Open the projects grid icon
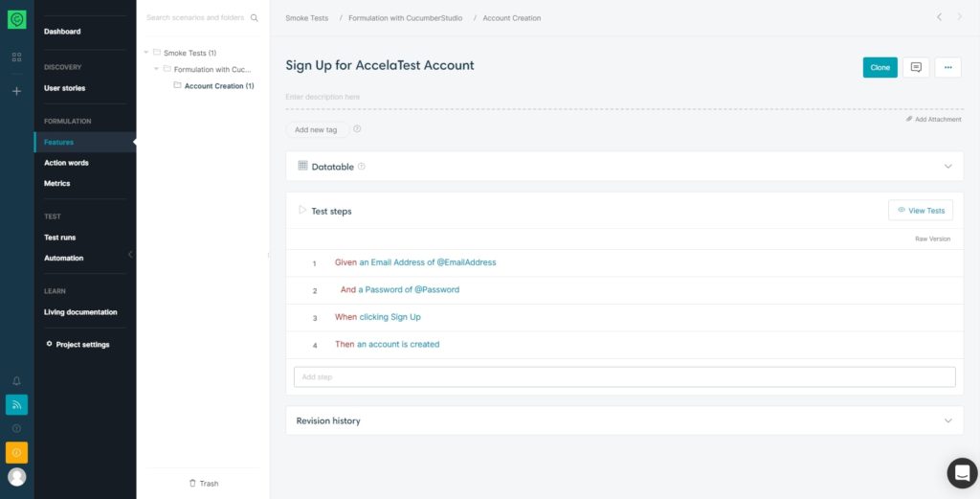 click(x=17, y=57)
